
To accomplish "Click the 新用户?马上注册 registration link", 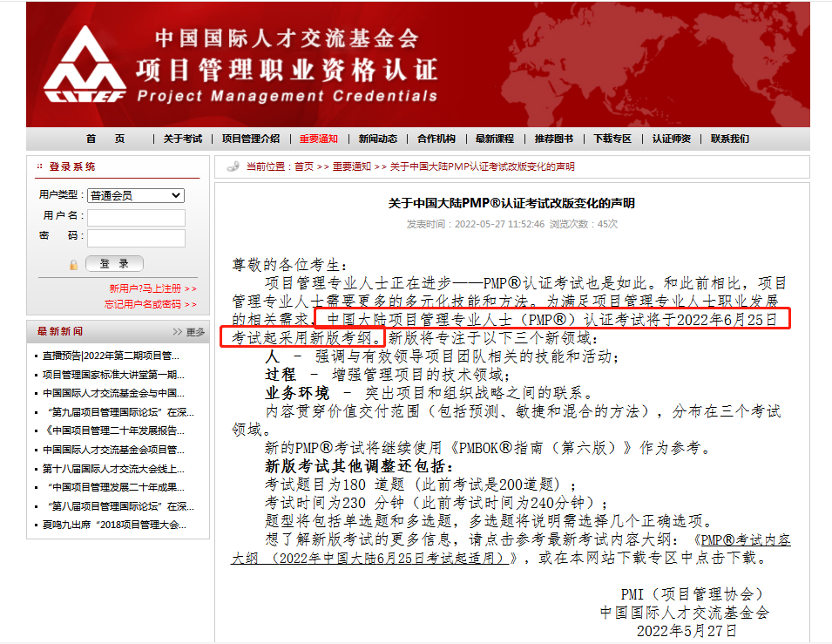I will coord(152,288).
